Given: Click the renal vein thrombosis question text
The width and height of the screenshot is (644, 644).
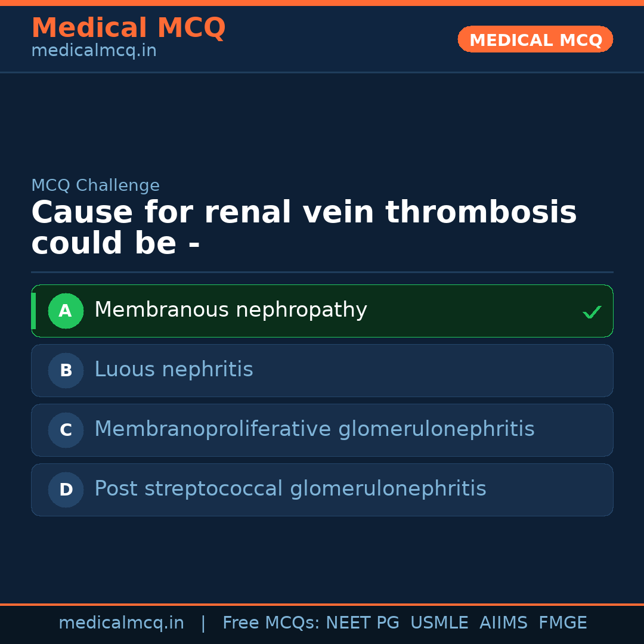Looking at the screenshot, I should point(304,228).
